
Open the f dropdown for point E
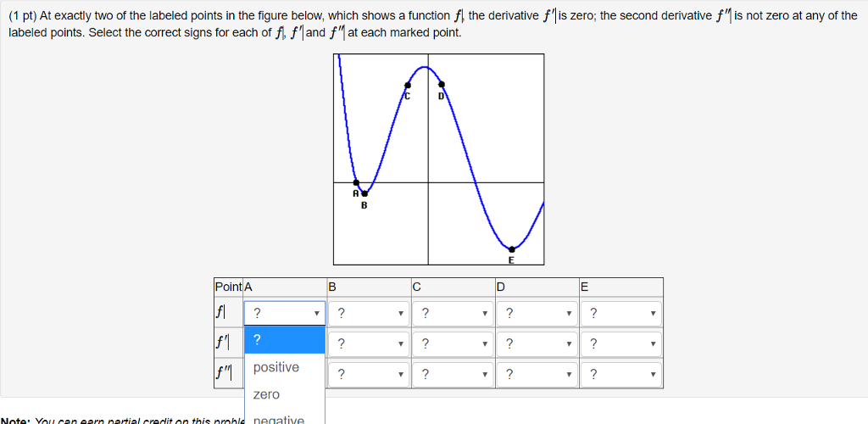620,314
